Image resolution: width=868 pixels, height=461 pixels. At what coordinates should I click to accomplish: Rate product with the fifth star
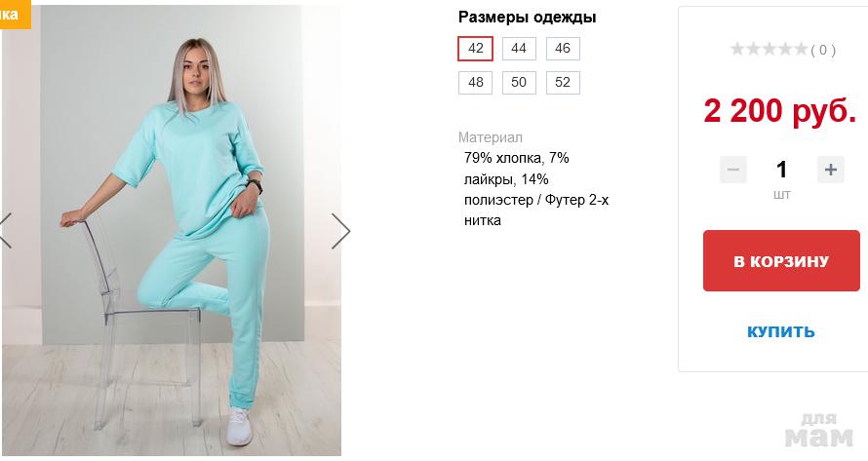pyautogui.click(x=801, y=50)
